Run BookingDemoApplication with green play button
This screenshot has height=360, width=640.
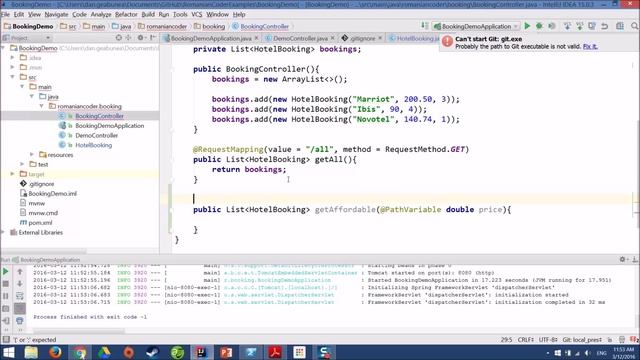[x=527, y=26]
